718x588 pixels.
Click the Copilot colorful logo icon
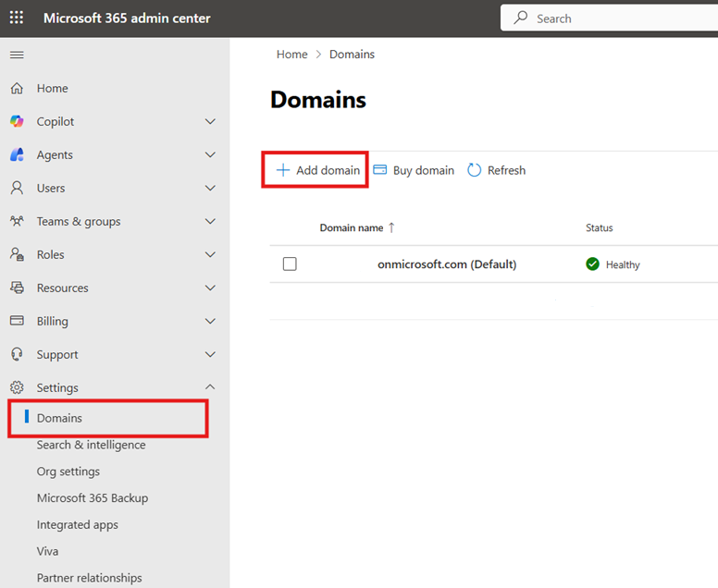pyautogui.click(x=17, y=121)
